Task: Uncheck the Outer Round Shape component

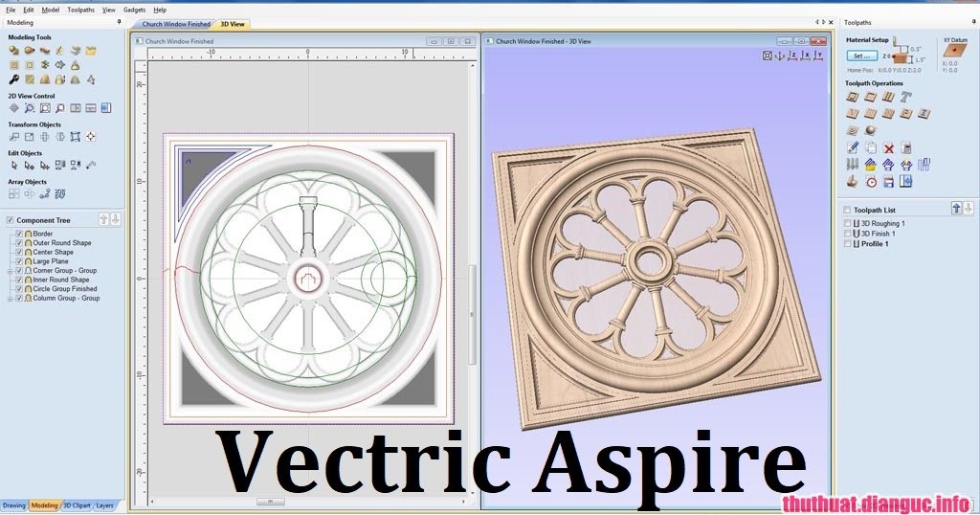Action: [x=19, y=242]
